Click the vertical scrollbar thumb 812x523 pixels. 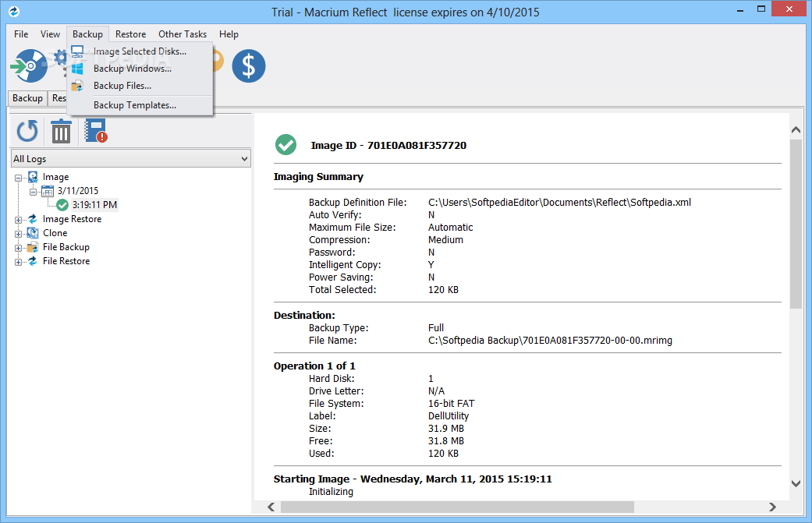[x=796, y=224]
